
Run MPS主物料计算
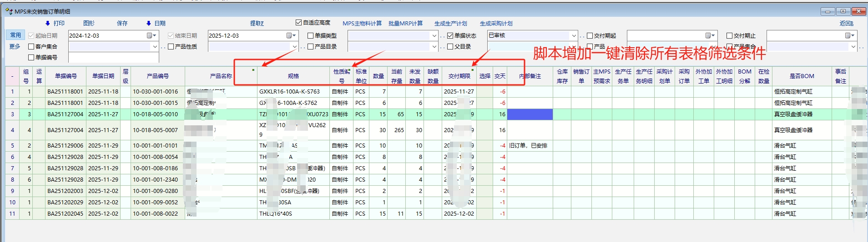click(x=362, y=23)
